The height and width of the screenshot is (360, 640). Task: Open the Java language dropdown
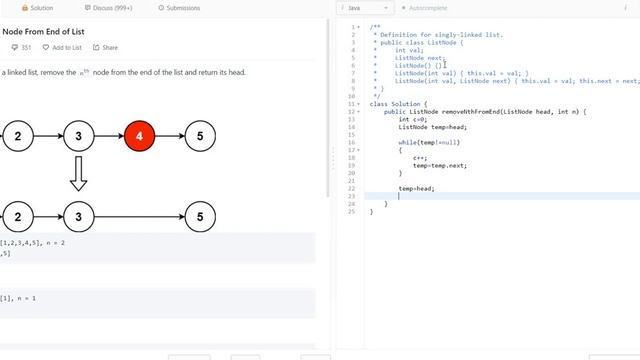[x=365, y=8]
